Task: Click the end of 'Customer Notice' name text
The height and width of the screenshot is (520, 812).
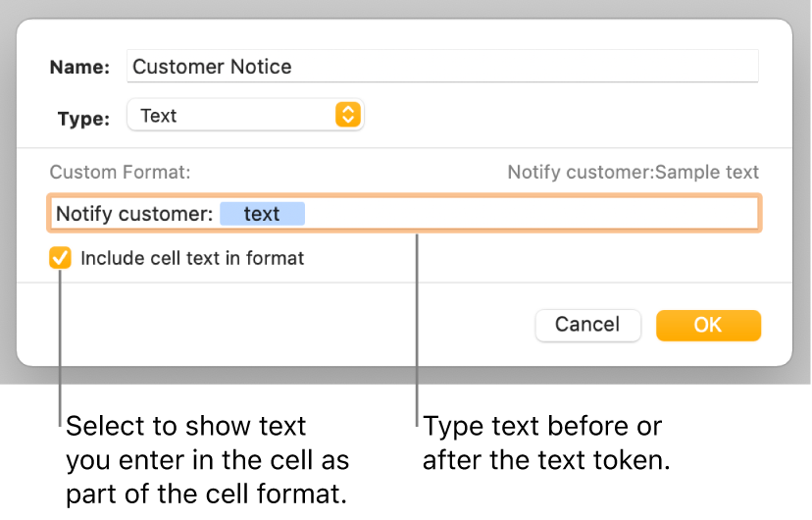Action: coord(292,67)
